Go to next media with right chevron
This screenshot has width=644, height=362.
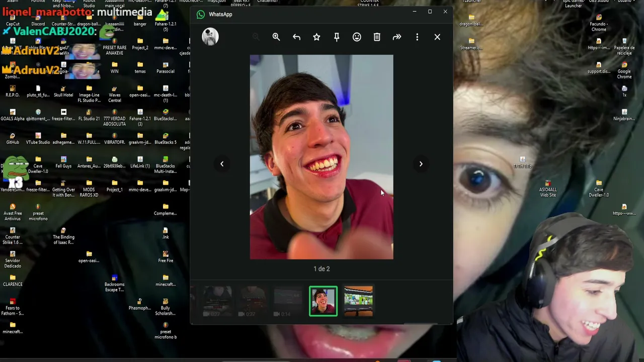(421, 164)
